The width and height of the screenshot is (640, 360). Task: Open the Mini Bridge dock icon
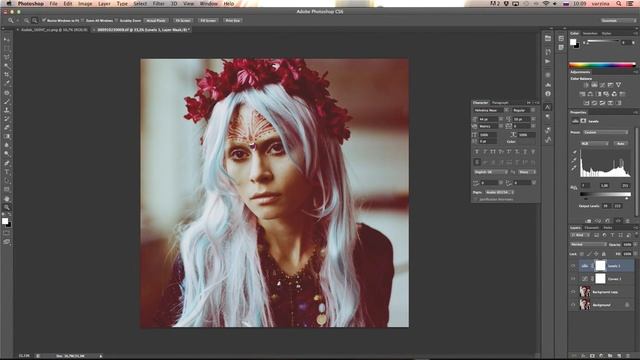(x=548, y=38)
